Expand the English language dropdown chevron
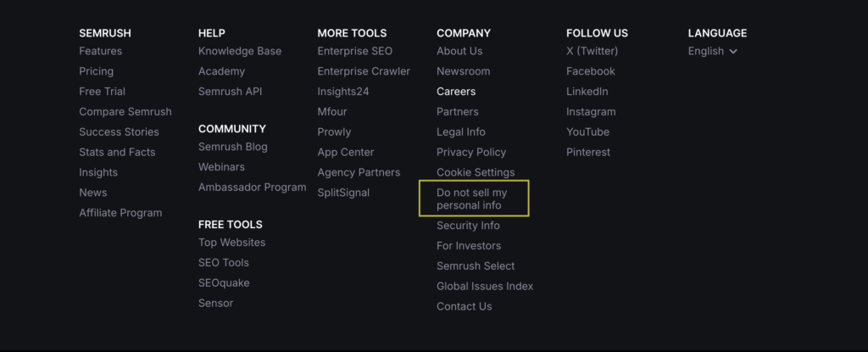The width and height of the screenshot is (868, 352). [733, 52]
